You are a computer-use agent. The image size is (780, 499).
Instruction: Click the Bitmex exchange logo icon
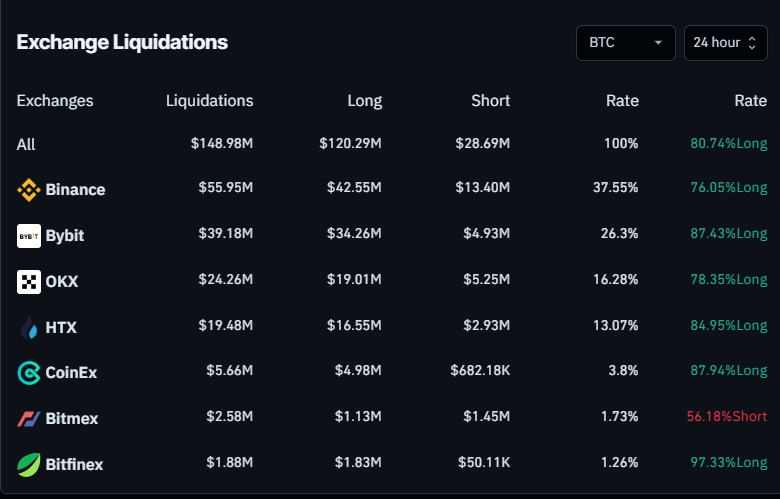pos(29,418)
